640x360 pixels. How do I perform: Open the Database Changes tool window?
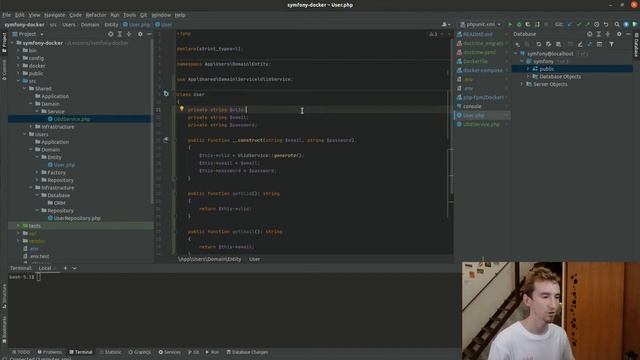[x=247, y=352]
